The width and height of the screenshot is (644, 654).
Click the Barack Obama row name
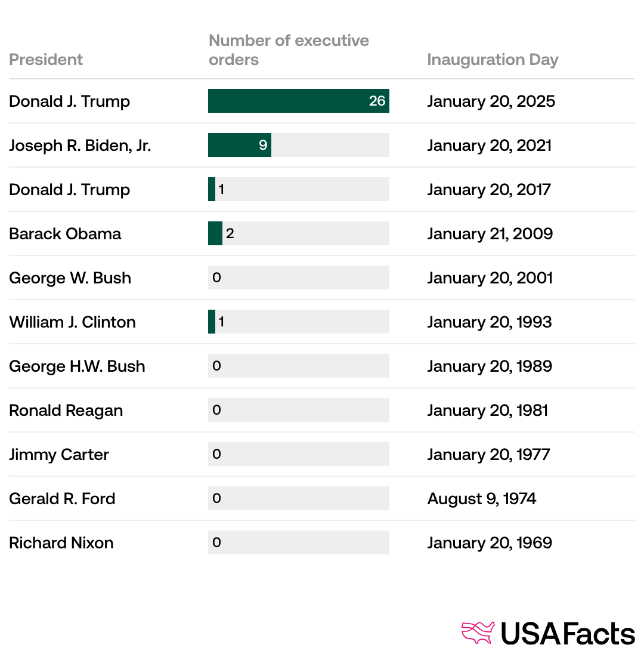[x=65, y=234]
